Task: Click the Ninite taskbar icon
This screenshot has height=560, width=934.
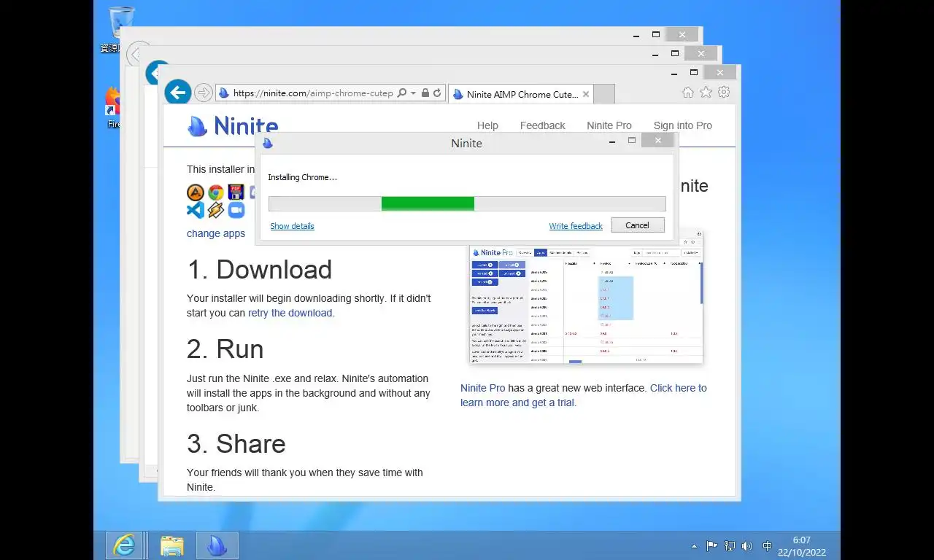Action: tap(217, 545)
